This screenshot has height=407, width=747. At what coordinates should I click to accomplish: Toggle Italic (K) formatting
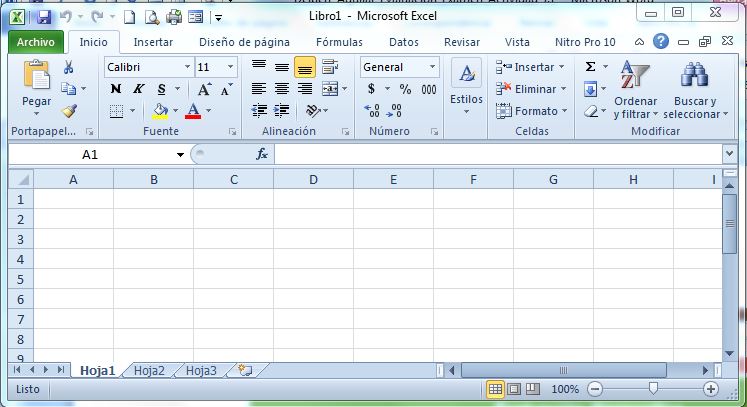coord(139,89)
